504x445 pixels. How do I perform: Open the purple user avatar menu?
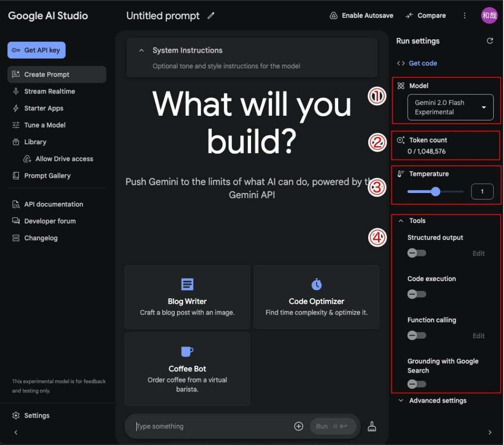[489, 15]
